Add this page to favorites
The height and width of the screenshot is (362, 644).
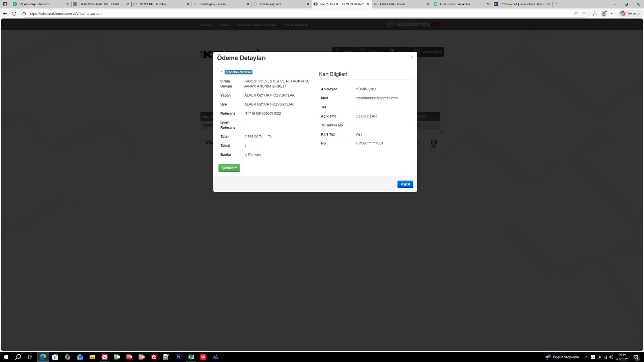(584, 14)
